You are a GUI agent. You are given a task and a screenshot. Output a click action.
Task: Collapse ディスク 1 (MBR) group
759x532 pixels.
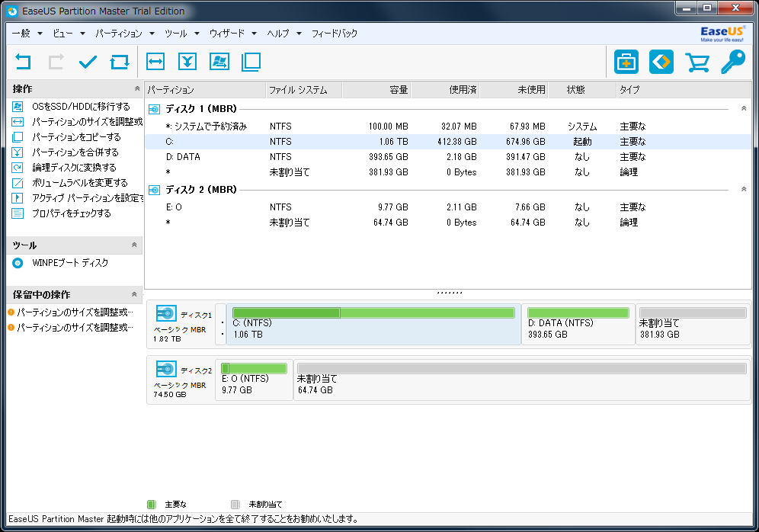click(x=744, y=108)
